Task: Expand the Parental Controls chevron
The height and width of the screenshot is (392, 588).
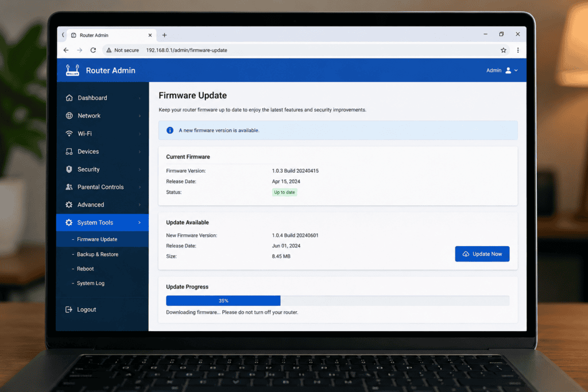Action: point(140,187)
